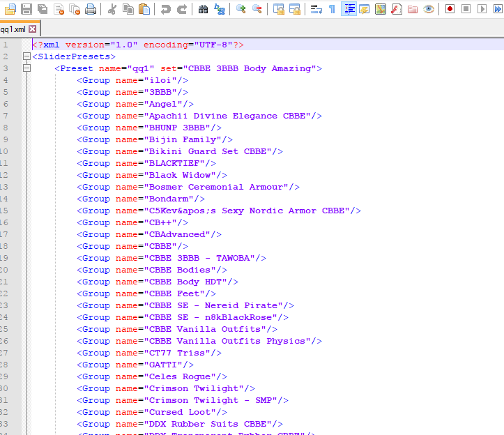Click the "CBBE 3BBB - TAWOBA" line
This screenshot has width=504, height=435.
tap(171, 258)
